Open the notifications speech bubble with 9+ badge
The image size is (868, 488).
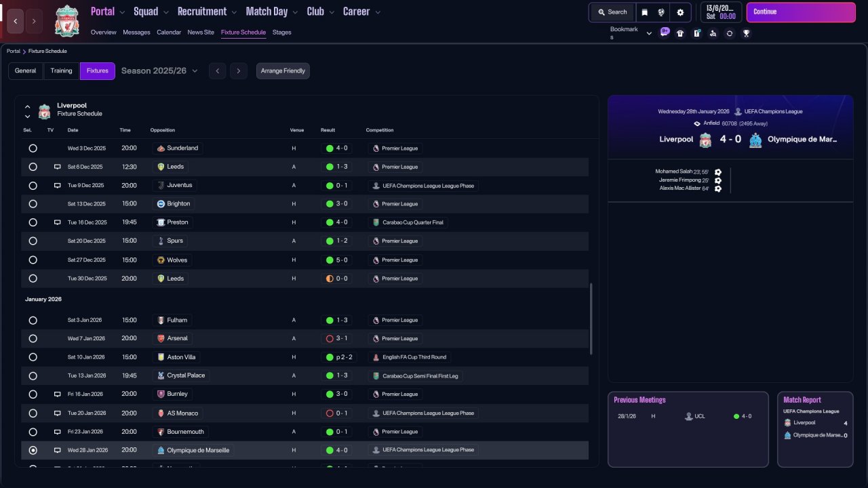coord(665,32)
